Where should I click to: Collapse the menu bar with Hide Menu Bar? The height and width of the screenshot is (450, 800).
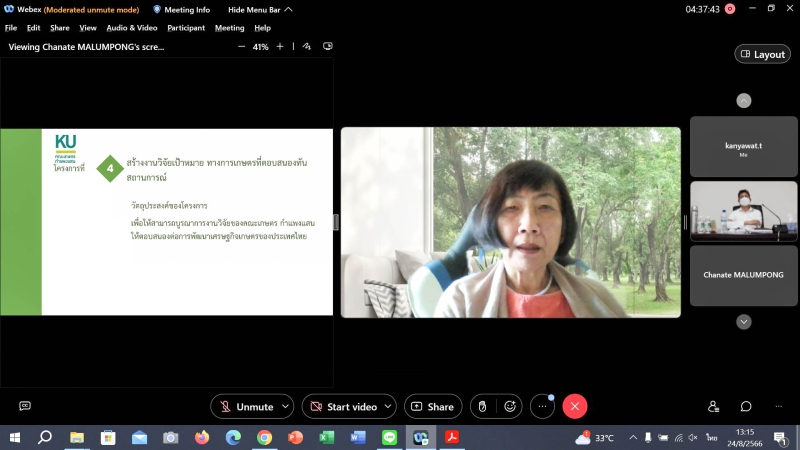260,9
